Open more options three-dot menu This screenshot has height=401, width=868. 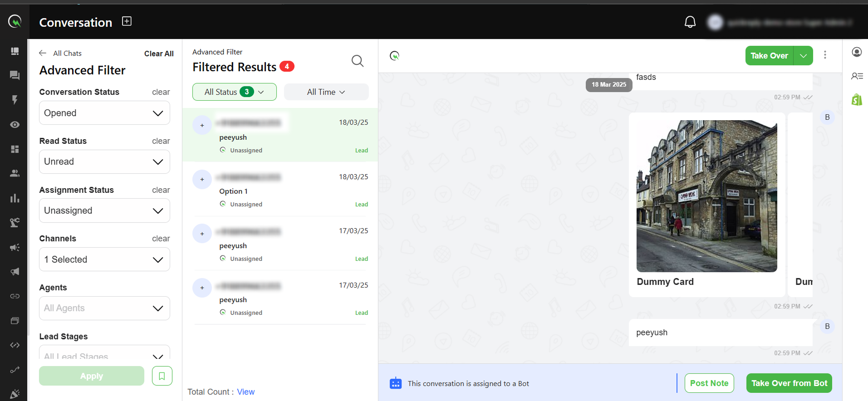(x=825, y=55)
